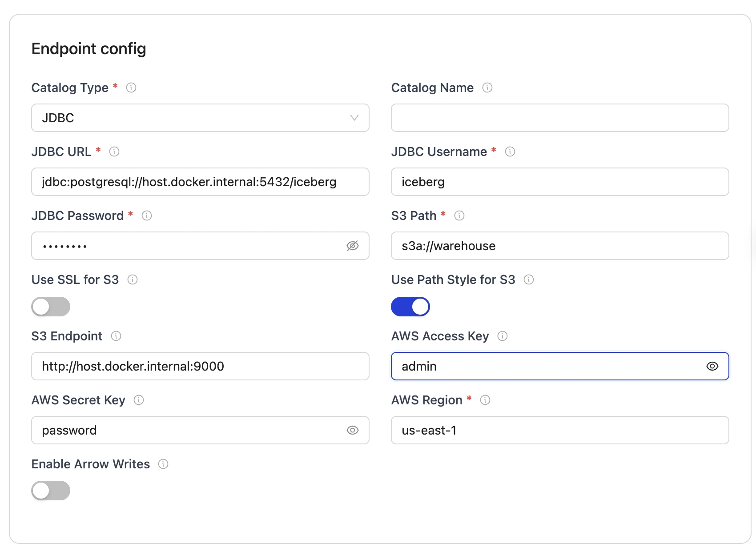Click info icon beside S3 Endpoint
This screenshot has width=756, height=559.
pyautogui.click(x=116, y=336)
